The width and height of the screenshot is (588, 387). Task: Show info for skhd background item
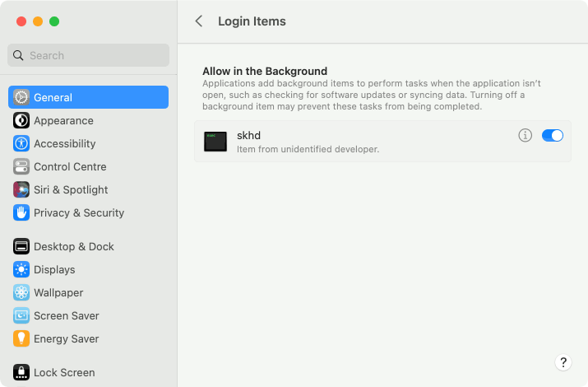(525, 135)
